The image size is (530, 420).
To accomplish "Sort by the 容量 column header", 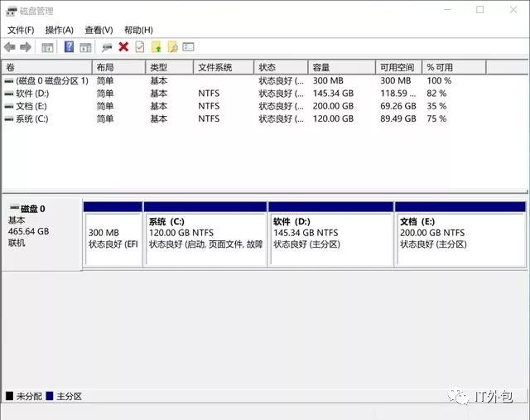I will [342, 67].
